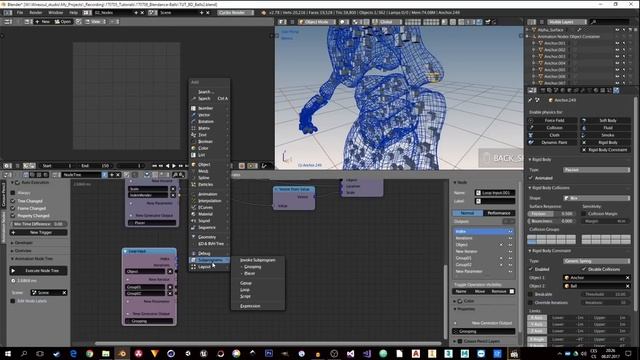
Task: Enable Soft Body physics
Action: (x=607, y=120)
